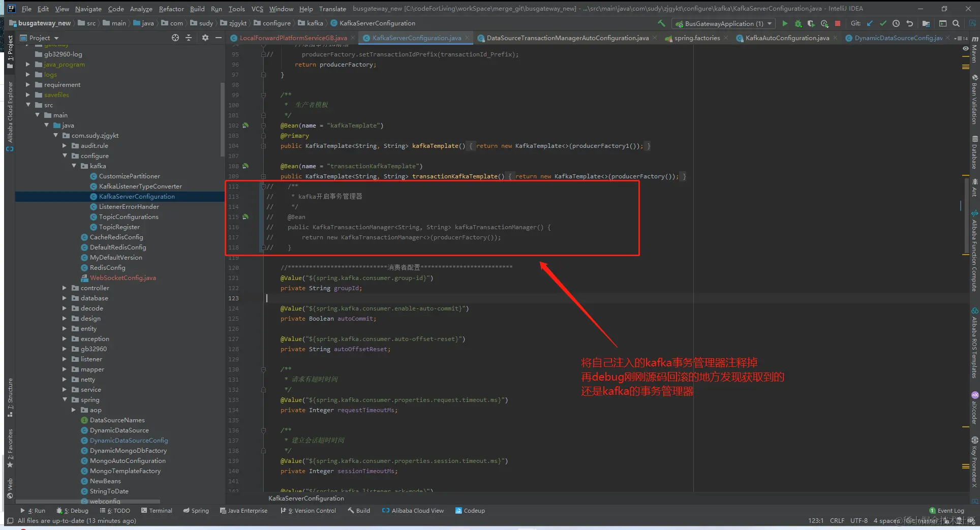
Task: Toggle the Web tool window stripe
Action: (10, 488)
